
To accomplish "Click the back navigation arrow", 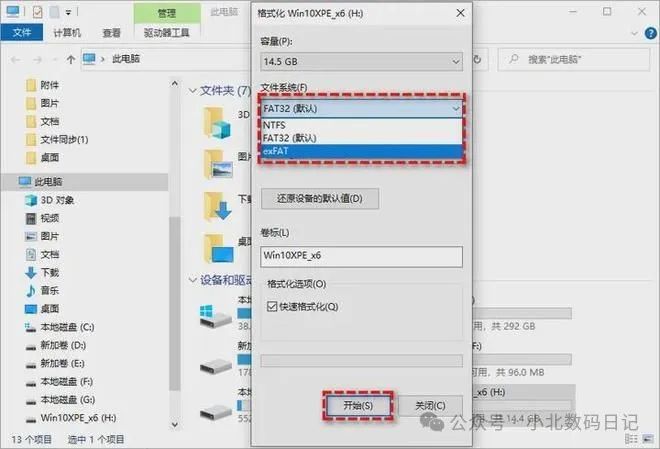I will (x=16, y=60).
